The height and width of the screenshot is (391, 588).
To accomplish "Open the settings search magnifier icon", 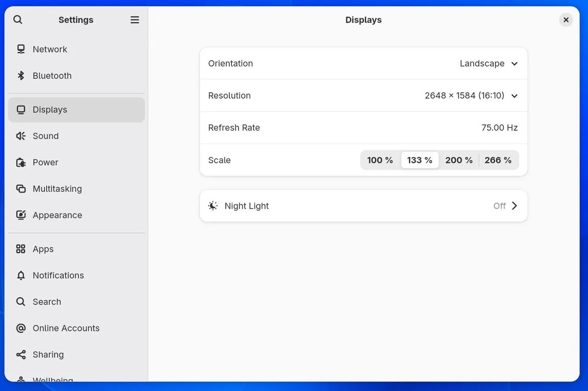I will coord(18,20).
